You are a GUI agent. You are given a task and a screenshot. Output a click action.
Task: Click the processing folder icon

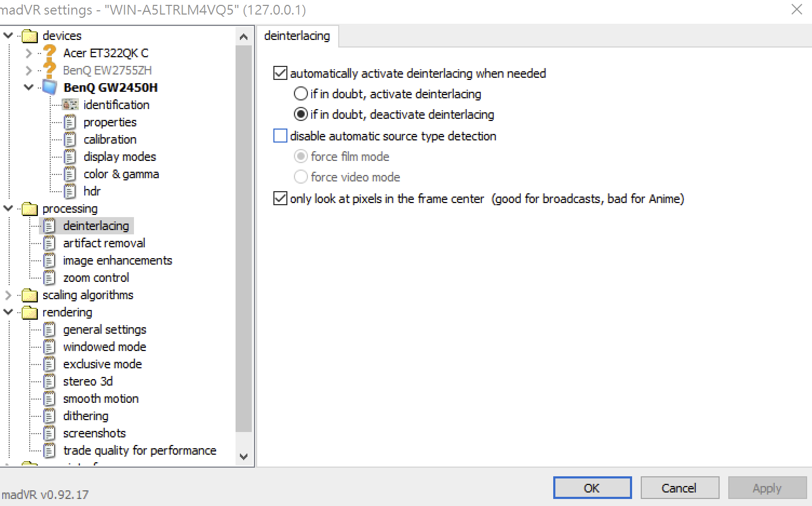click(x=30, y=209)
